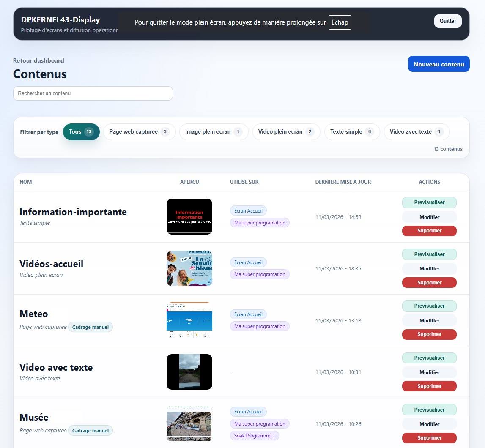Screen dimensions: 485x448
Task: Select the Video avec texte filter
Action: pyautogui.click(x=416, y=131)
